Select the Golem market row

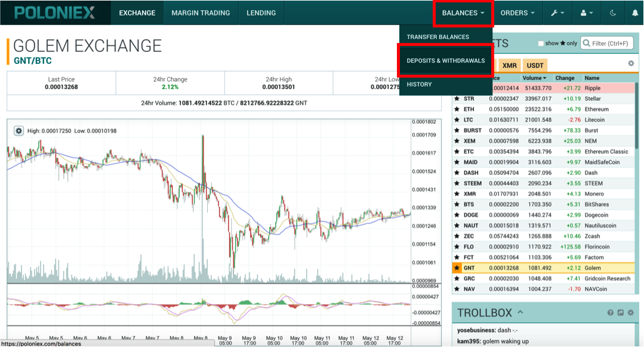[x=543, y=268]
